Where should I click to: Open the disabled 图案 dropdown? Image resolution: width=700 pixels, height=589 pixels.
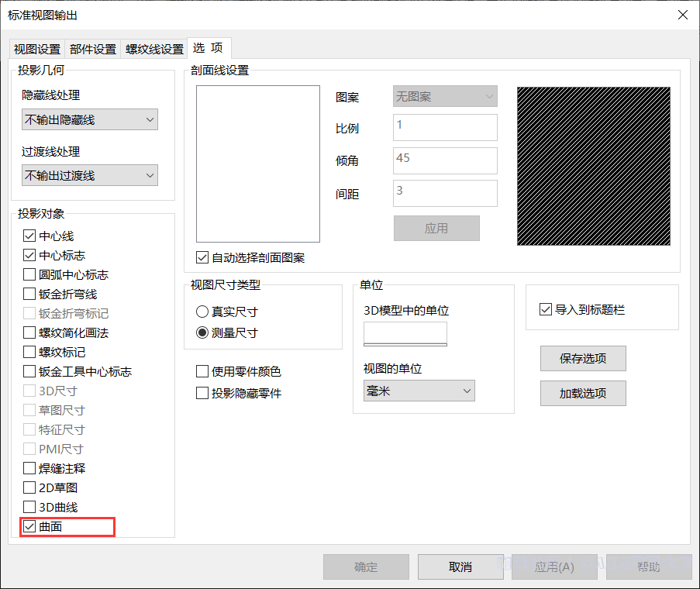pos(445,96)
